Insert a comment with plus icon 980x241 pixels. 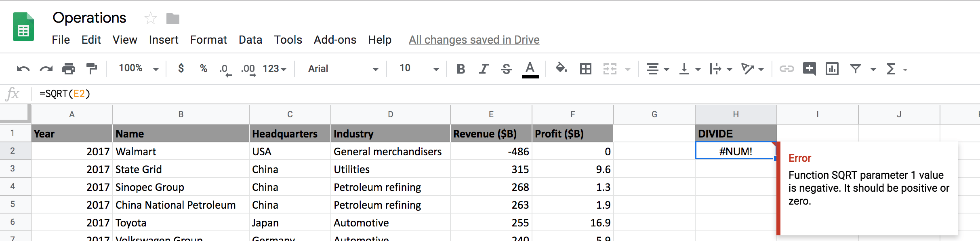click(x=809, y=69)
